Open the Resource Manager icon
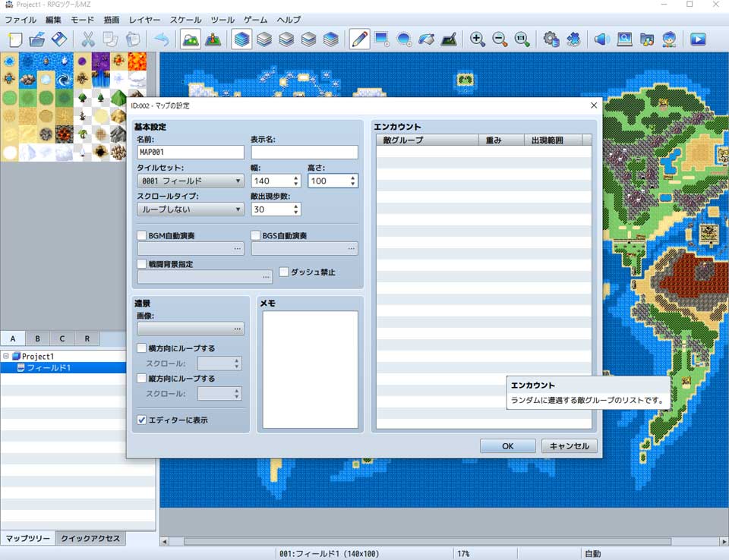This screenshot has height=560, width=729. coord(647,39)
